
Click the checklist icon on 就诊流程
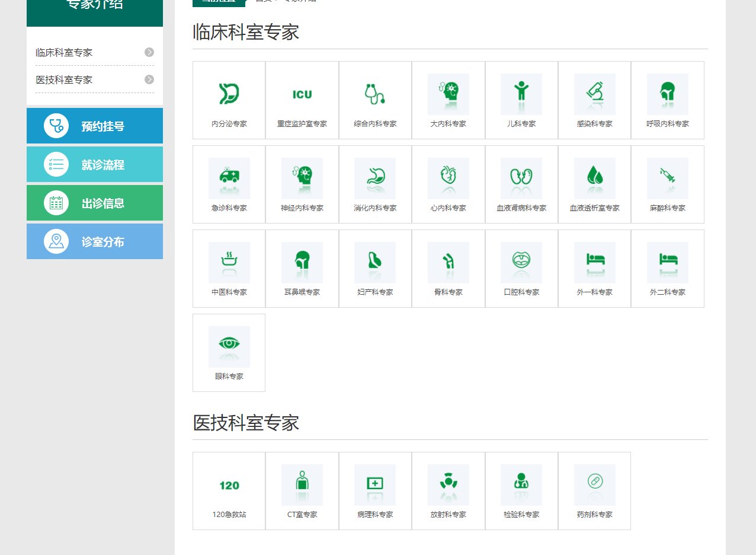56,164
